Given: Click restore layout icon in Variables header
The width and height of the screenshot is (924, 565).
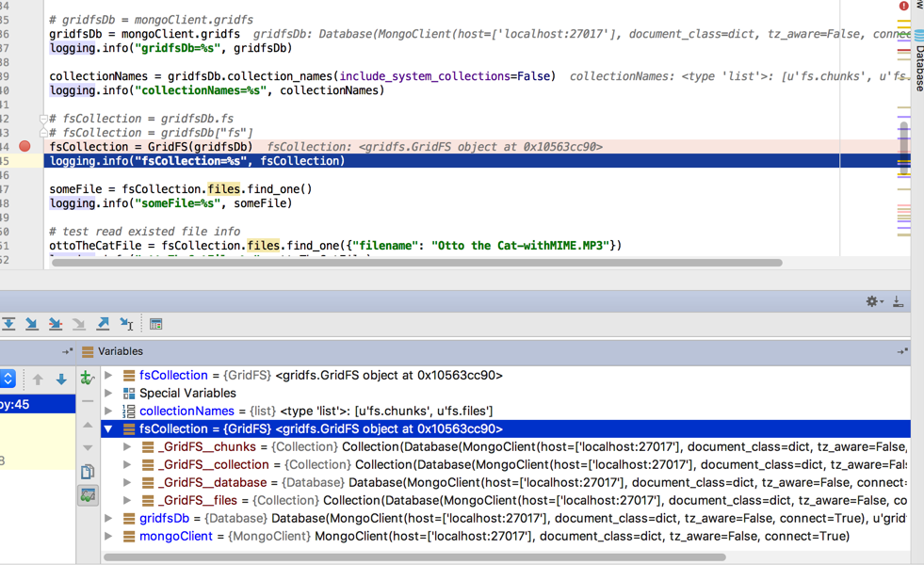Looking at the screenshot, I should tap(902, 351).
